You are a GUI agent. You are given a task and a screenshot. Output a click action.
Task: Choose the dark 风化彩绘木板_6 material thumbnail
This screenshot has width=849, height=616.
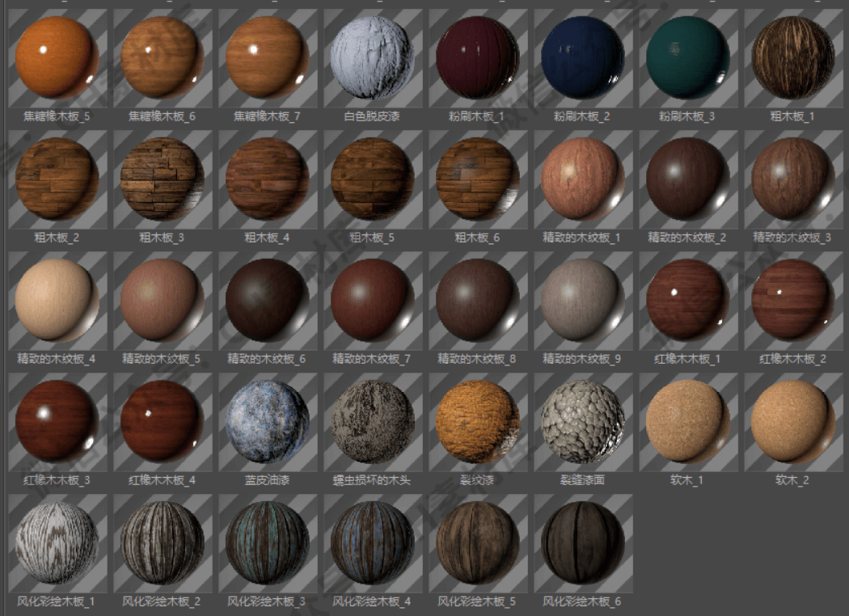point(582,542)
